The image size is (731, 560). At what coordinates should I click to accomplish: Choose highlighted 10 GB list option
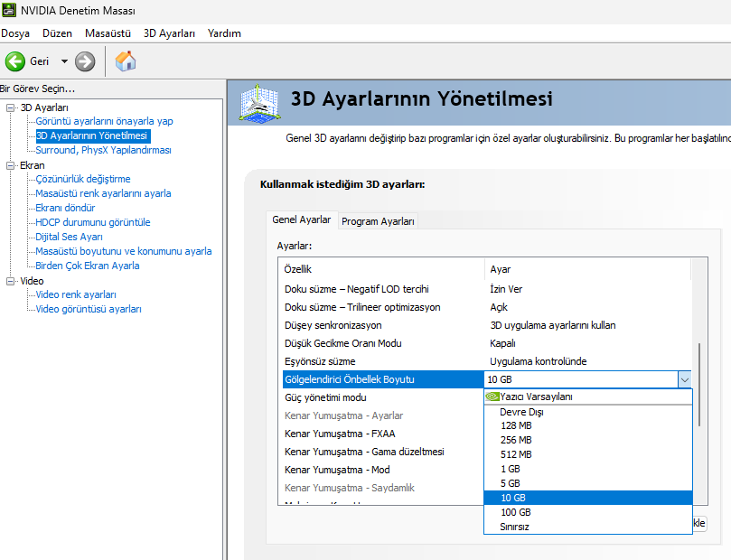pos(588,498)
